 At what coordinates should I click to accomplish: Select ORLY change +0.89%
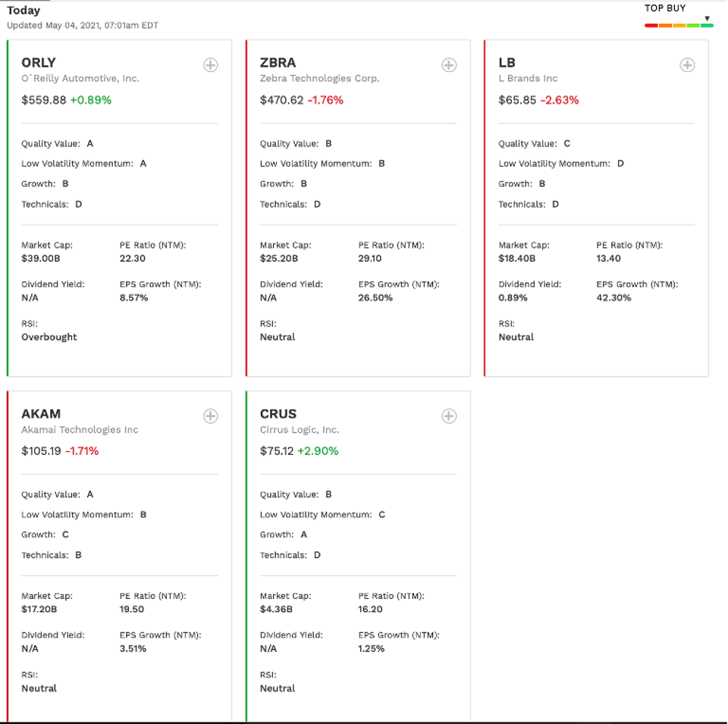(91, 100)
